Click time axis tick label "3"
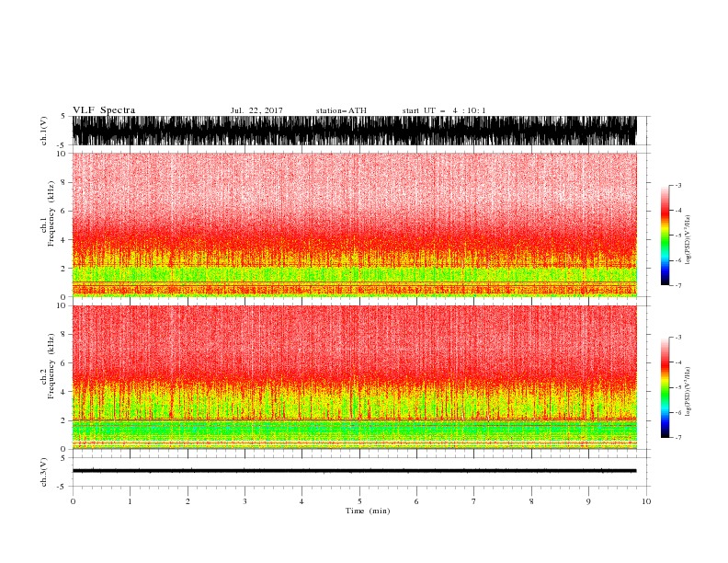The height and width of the screenshot is (563, 728). (245, 501)
